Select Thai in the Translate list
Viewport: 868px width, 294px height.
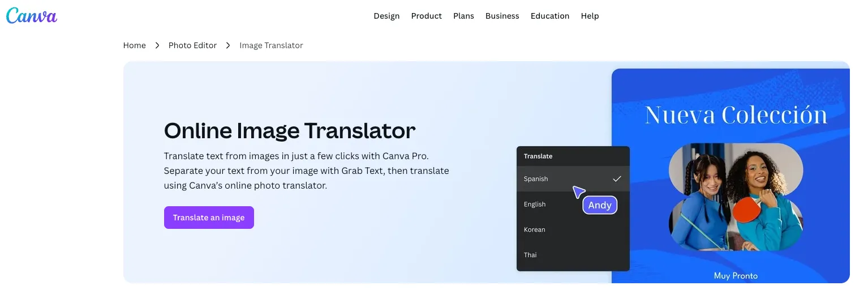(573, 255)
